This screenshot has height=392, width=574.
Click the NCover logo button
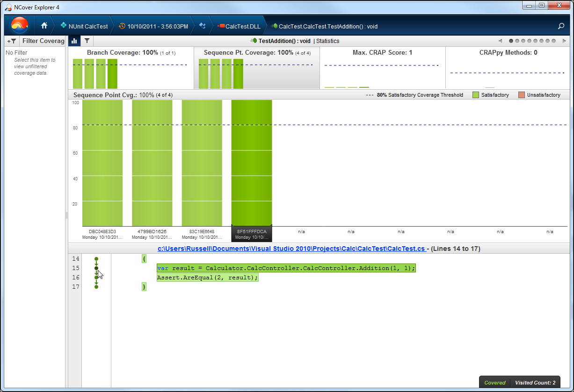pyautogui.click(x=20, y=25)
